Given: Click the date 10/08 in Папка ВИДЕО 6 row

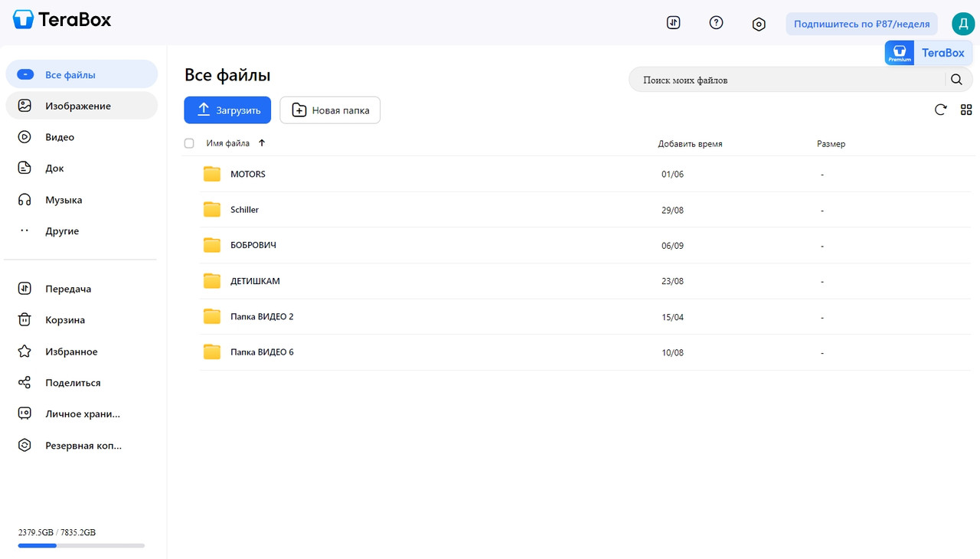Looking at the screenshot, I should pos(672,353).
